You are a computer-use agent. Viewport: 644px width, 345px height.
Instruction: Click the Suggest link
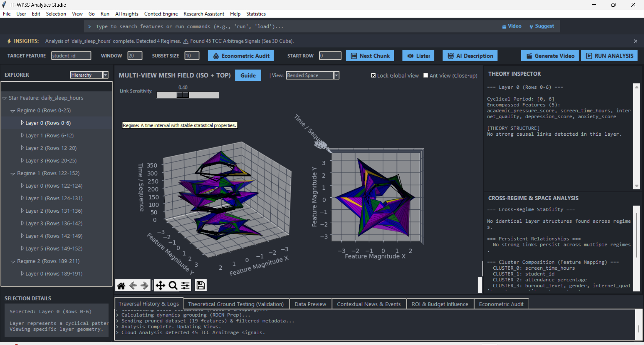tap(542, 26)
